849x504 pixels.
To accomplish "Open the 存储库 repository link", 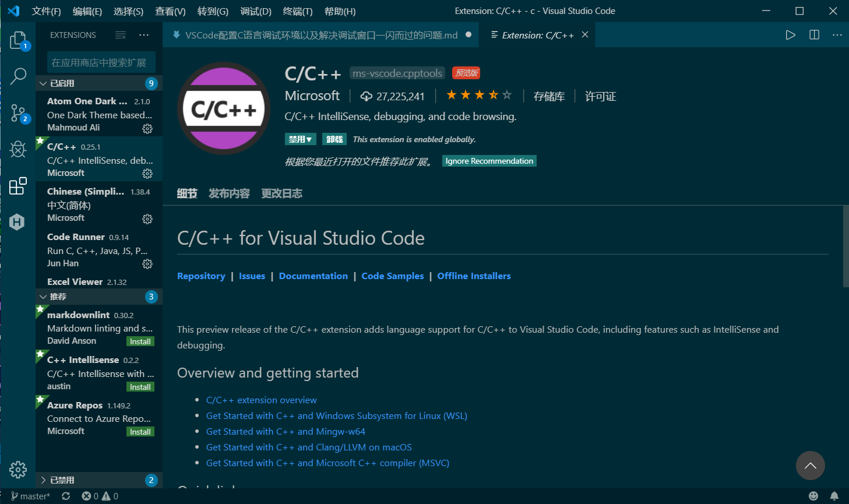I will click(x=549, y=96).
